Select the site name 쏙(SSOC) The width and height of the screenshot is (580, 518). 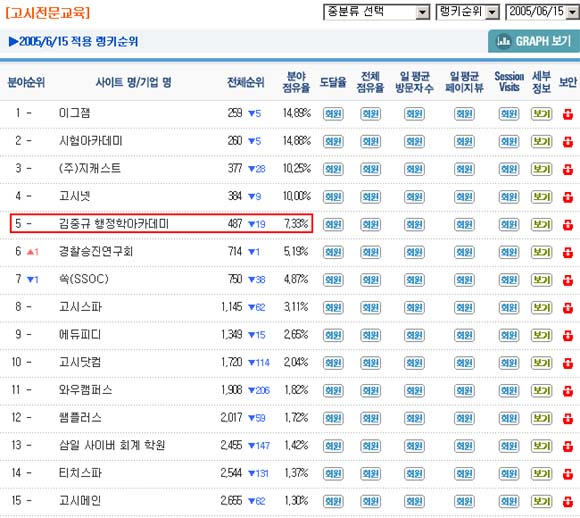pos(84,279)
